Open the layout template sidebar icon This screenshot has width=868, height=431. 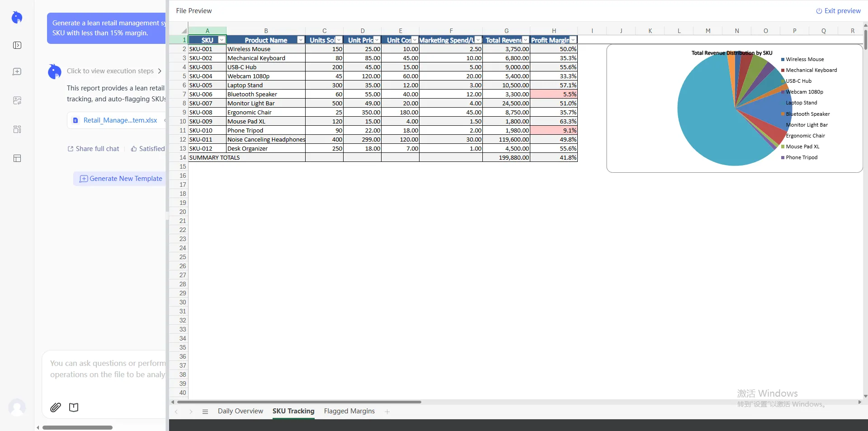pyautogui.click(x=17, y=158)
